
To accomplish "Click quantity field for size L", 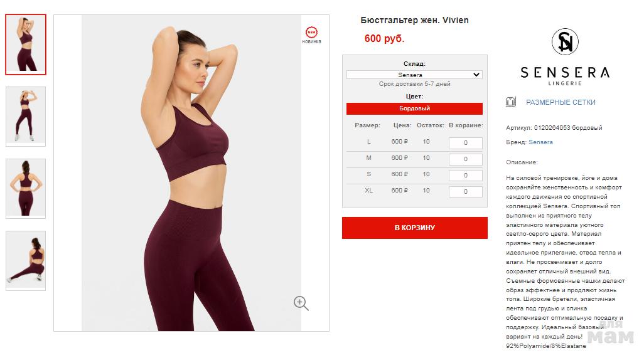I will click(x=465, y=143).
